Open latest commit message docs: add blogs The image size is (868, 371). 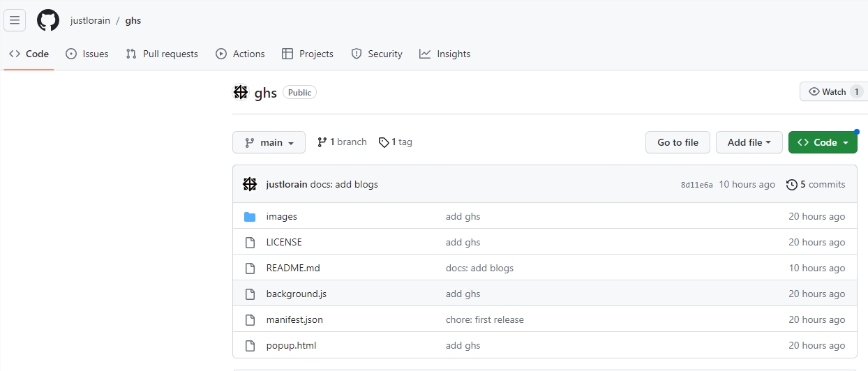click(344, 185)
